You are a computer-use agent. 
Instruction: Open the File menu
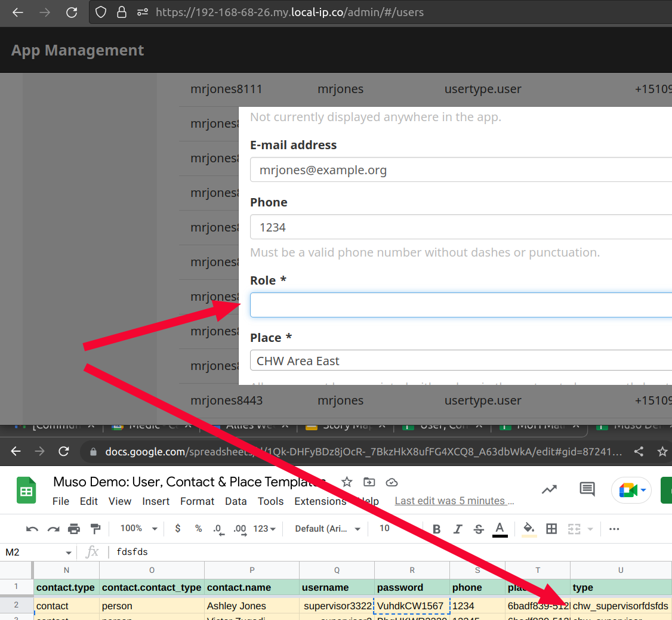click(x=61, y=501)
